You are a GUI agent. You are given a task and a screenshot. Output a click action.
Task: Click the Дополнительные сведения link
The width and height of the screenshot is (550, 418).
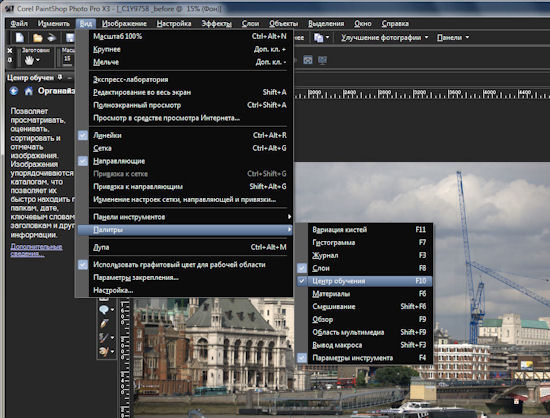(36, 250)
